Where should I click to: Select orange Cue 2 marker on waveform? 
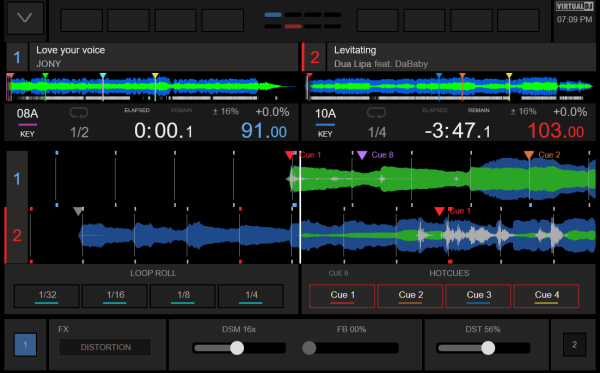[x=529, y=155]
